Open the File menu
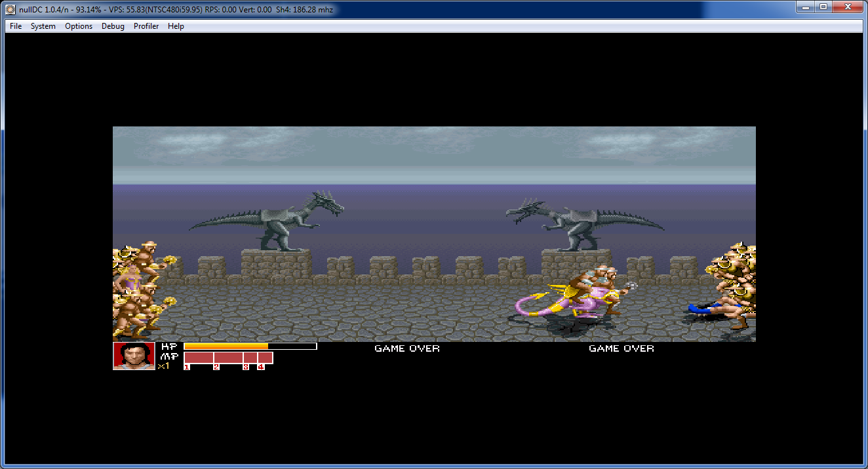The width and height of the screenshot is (868, 469). point(16,26)
